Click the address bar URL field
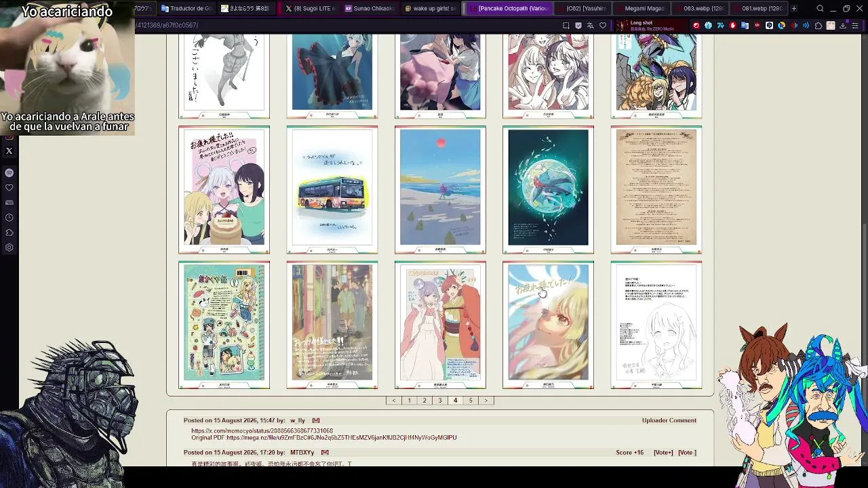The height and width of the screenshot is (488, 868). [346, 26]
